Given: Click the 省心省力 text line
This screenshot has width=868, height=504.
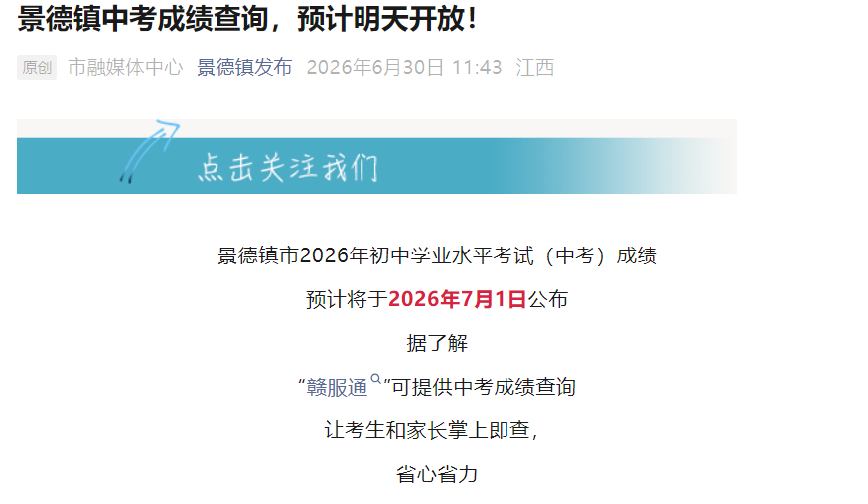Looking at the screenshot, I should coord(437,474).
